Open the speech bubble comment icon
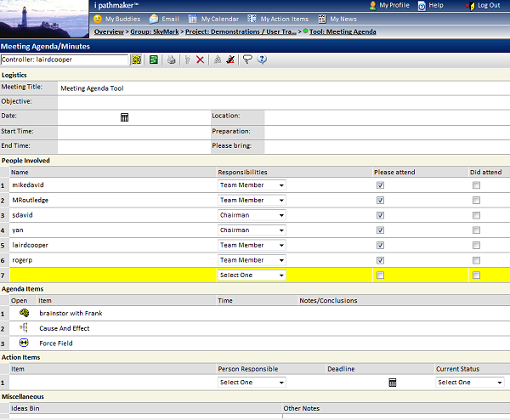Viewport: 510px width, 420px height. (247, 60)
